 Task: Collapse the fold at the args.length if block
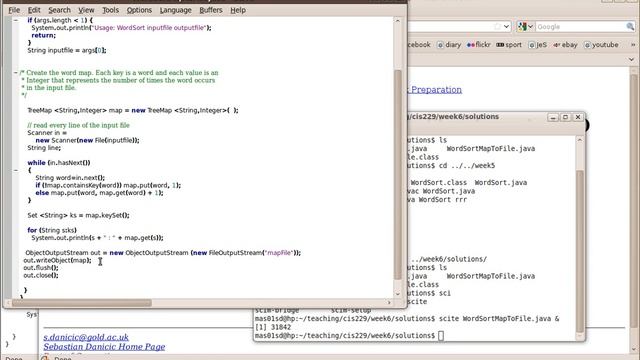coord(16,20)
